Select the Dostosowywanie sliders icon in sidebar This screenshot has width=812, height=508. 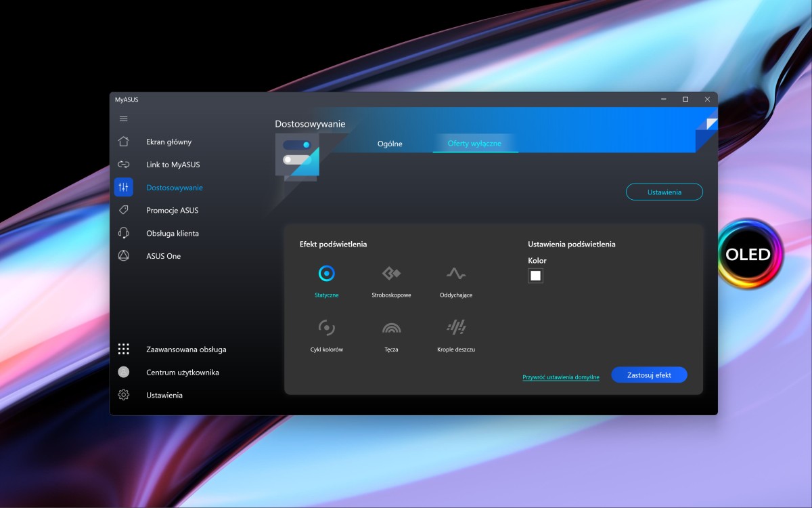[x=124, y=187]
